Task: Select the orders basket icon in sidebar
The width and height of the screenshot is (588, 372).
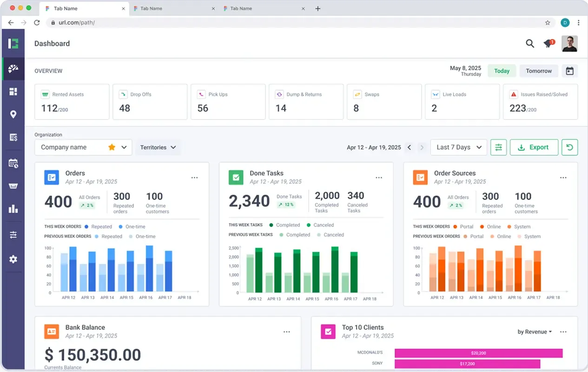Action: 13,186
